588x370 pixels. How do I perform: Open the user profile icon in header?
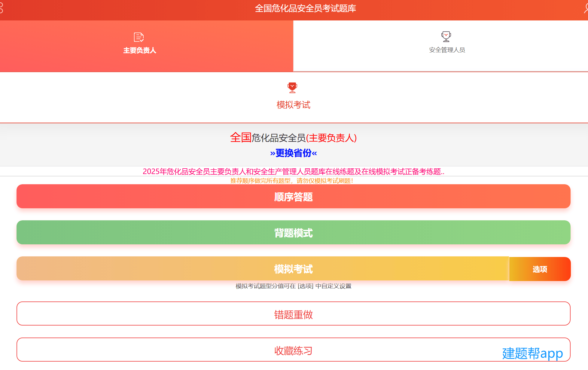[x=586, y=8]
